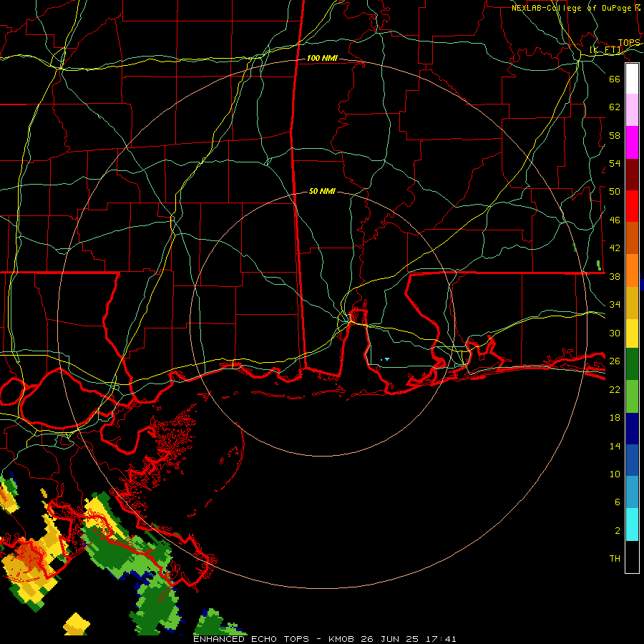This screenshot has width=644, height=644.
Task: Click the white swatch at legend top
Action: click(x=632, y=79)
